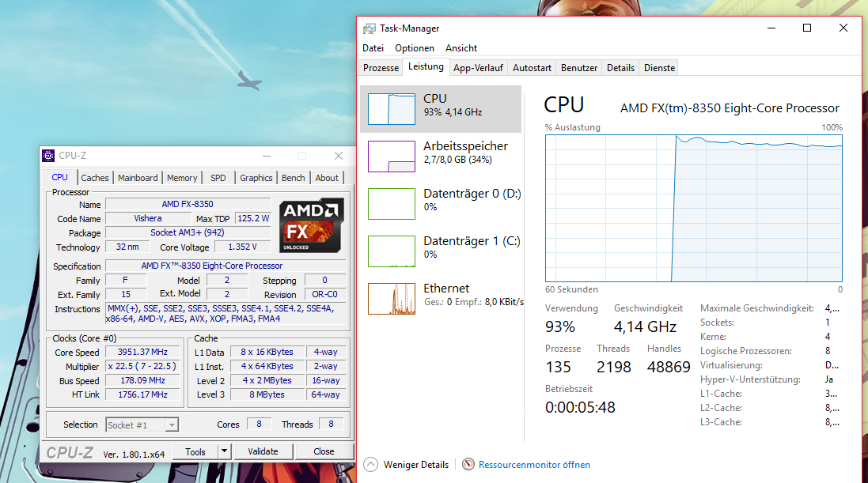Open the About tab in CPU-Z
This screenshot has width=868, height=483.
[327, 178]
